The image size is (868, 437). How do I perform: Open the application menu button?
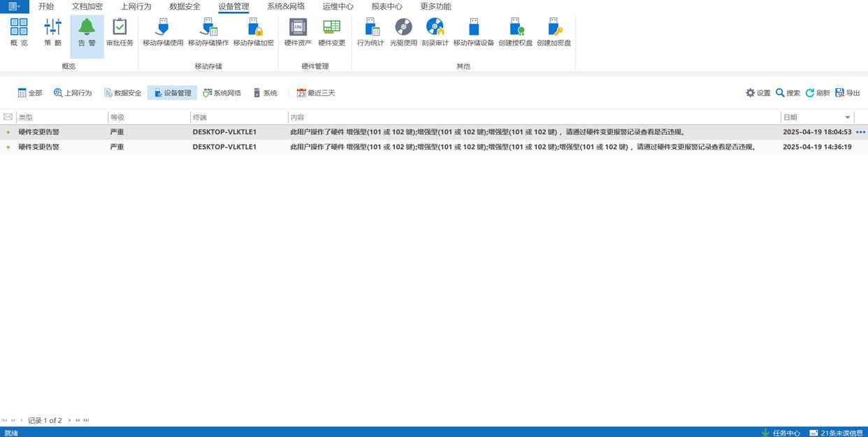coord(14,6)
